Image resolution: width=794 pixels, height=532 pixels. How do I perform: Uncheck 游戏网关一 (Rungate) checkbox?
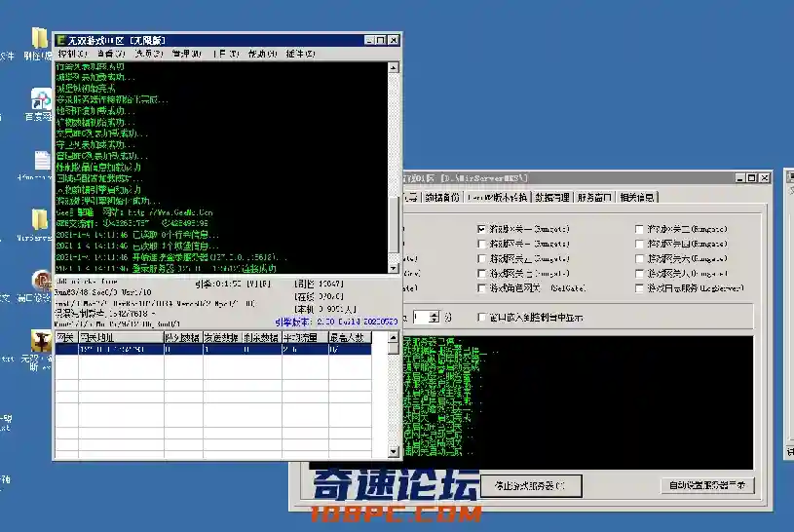click(481, 230)
